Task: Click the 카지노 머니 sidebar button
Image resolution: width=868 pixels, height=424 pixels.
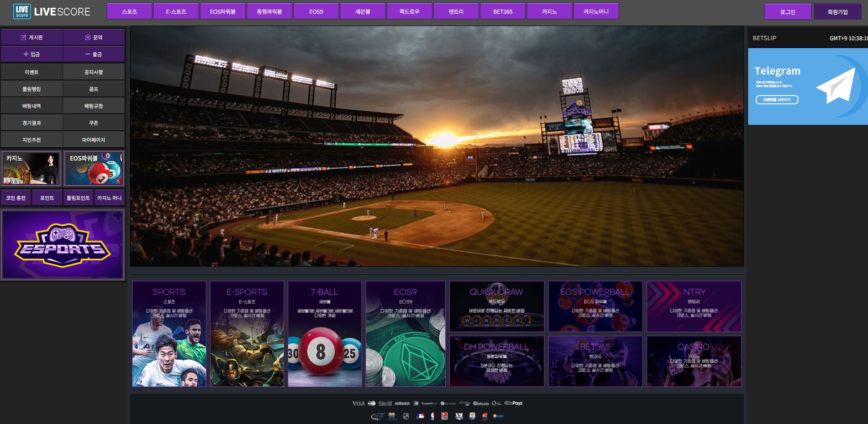Action: click(x=109, y=198)
